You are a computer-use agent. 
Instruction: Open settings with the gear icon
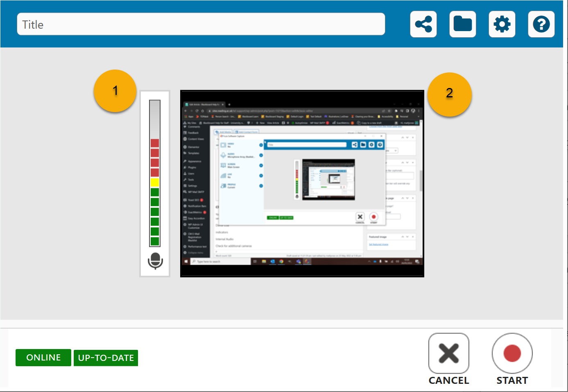tap(502, 24)
